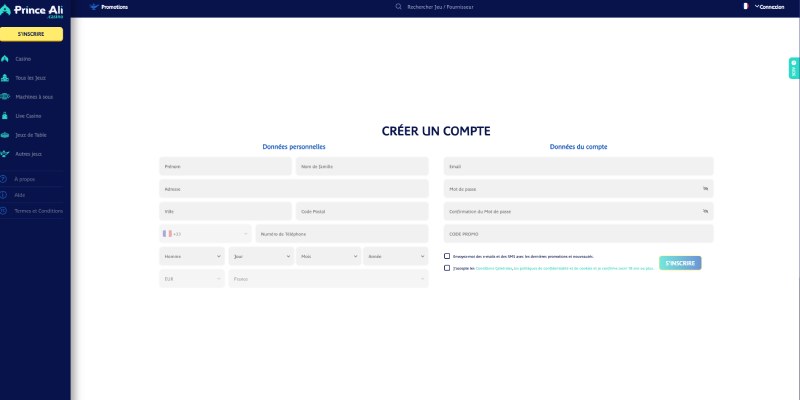Open the EUR currency dropdown

[x=192, y=279]
